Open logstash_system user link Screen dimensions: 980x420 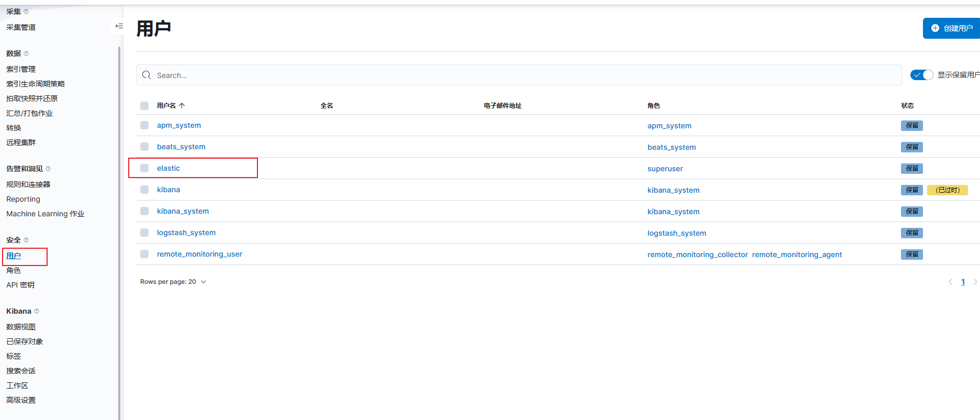tap(186, 233)
